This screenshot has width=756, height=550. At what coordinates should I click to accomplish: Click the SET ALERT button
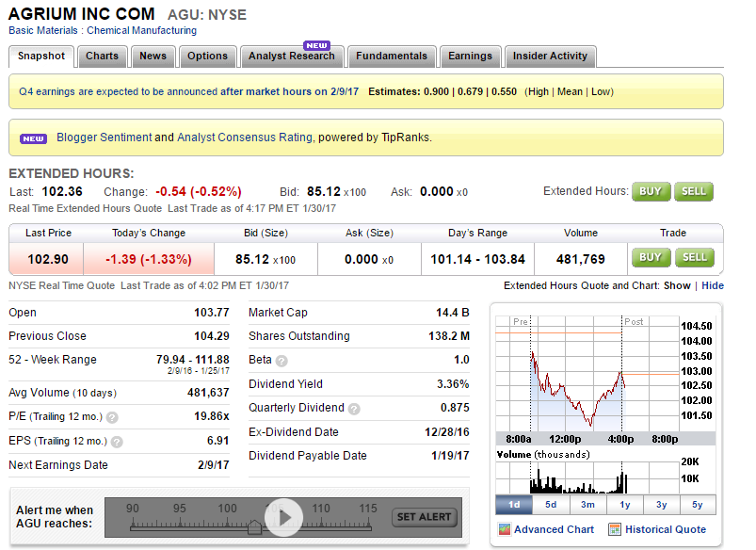[425, 517]
